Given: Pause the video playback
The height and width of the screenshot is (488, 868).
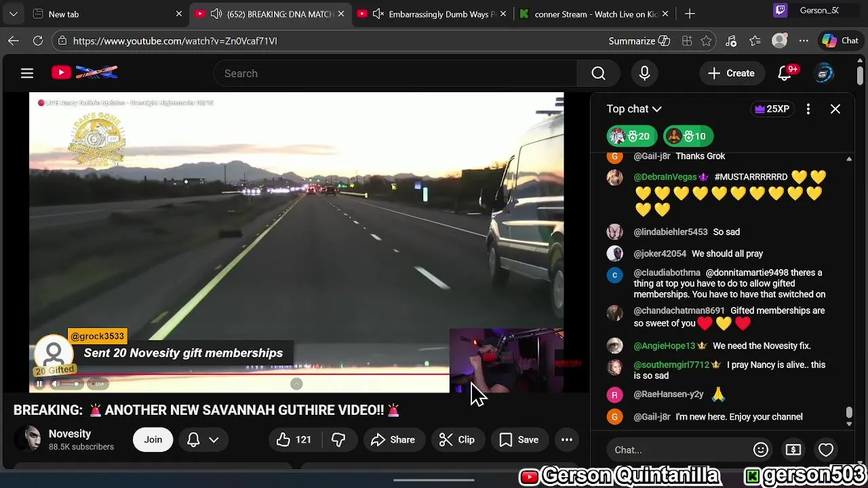Looking at the screenshot, I should coord(39,384).
